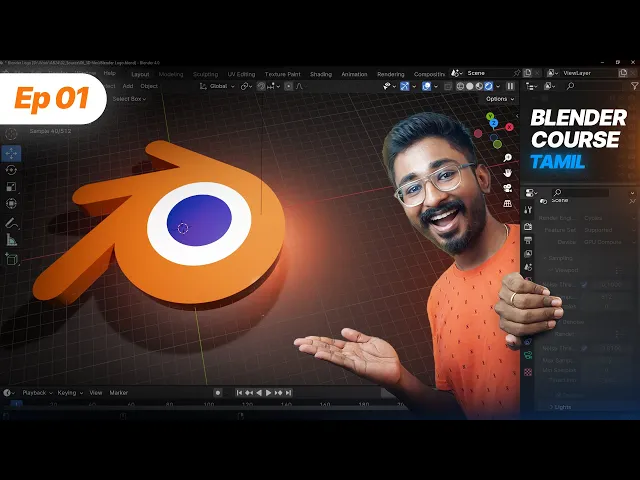Image resolution: width=640 pixels, height=480 pixels.
Task: Select the Measure ruler tool
Action: click(11, 240)
